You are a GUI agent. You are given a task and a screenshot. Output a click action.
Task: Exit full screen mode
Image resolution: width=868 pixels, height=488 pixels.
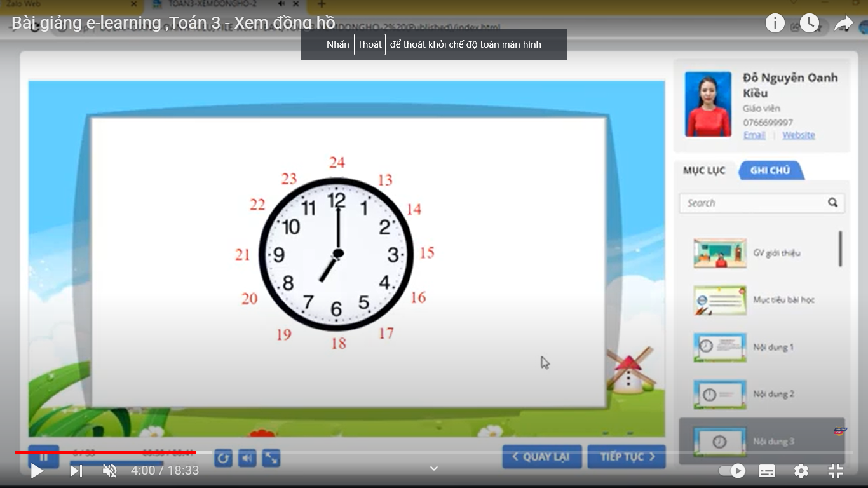coord(836,471)
